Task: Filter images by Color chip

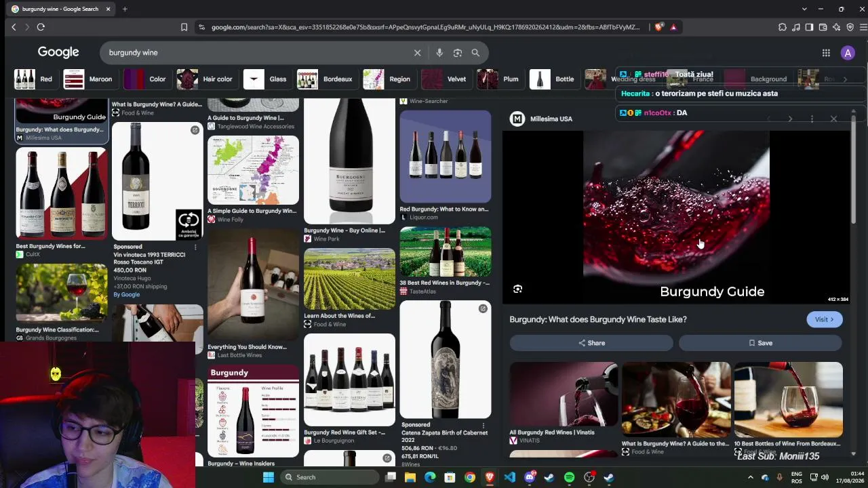Action: pos(145,79)
